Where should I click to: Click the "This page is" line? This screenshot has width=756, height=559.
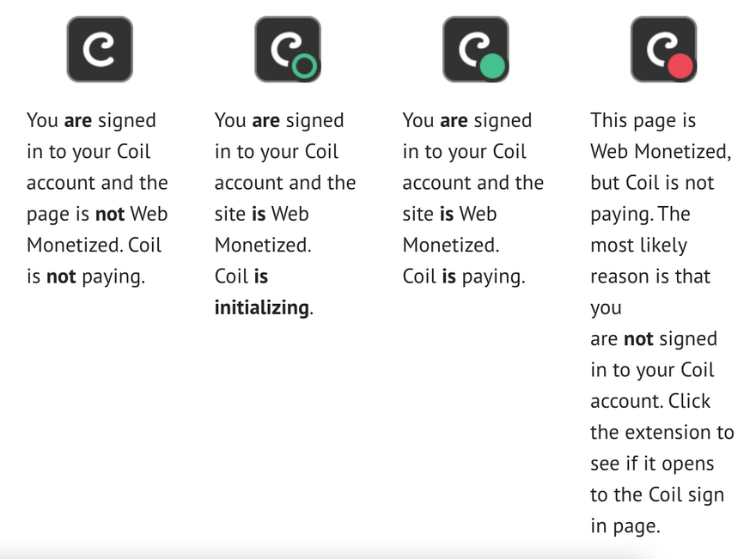(x=643, y=120)
